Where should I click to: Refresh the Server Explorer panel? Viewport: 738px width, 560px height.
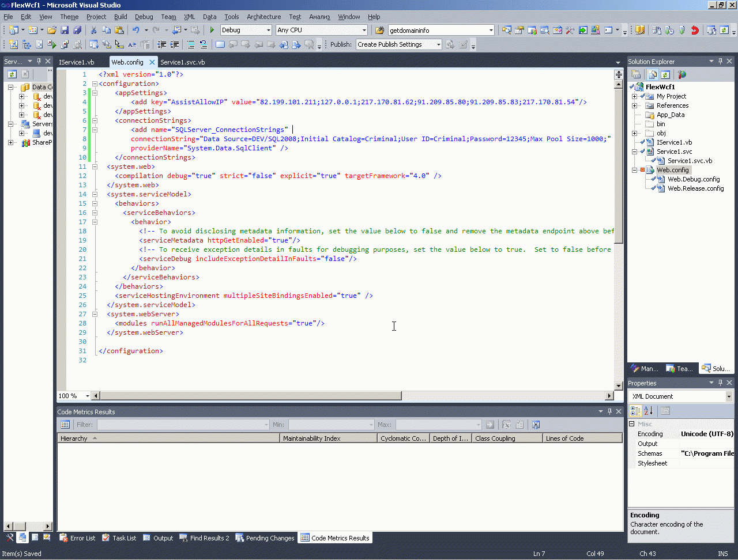coord(12,74)
